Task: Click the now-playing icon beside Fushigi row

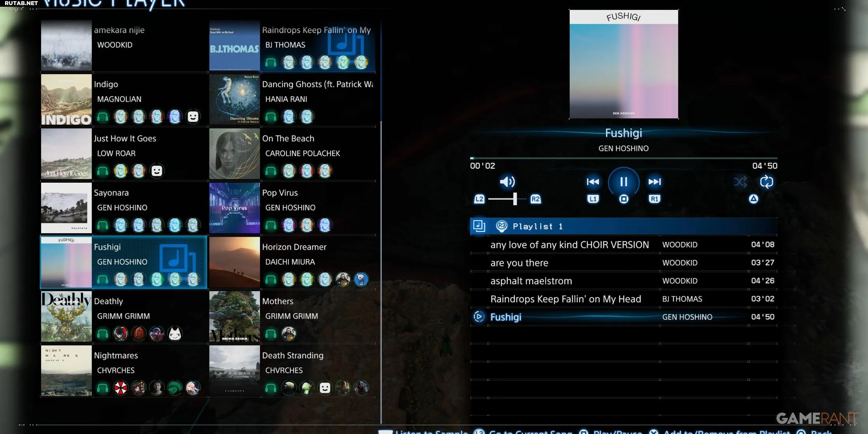Action: tap(479, 317)
